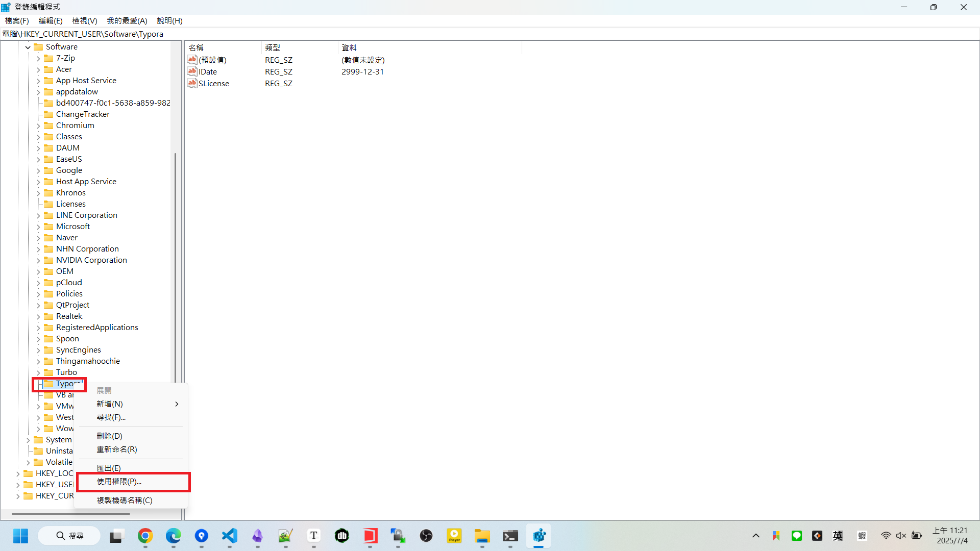Screen dimensions: 980x551
Task: Click the key tree vertical scrollbar
Action: coord(176,268)
